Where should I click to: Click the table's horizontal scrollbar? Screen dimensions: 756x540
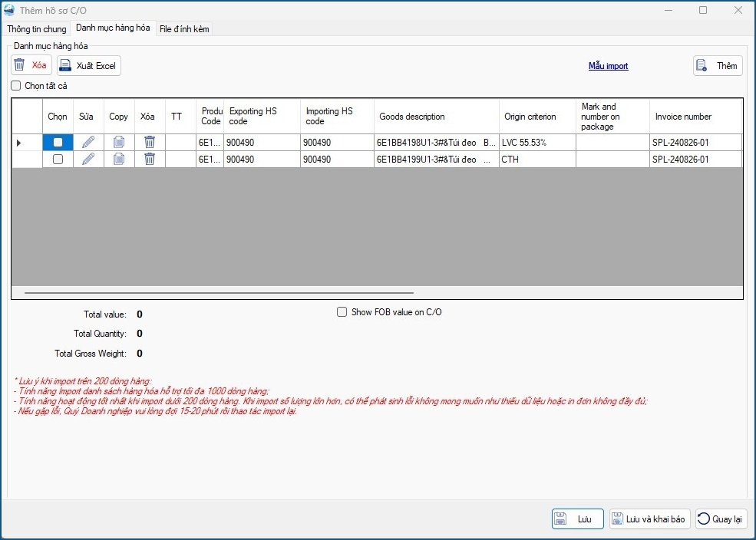click(x=219, y=292)
